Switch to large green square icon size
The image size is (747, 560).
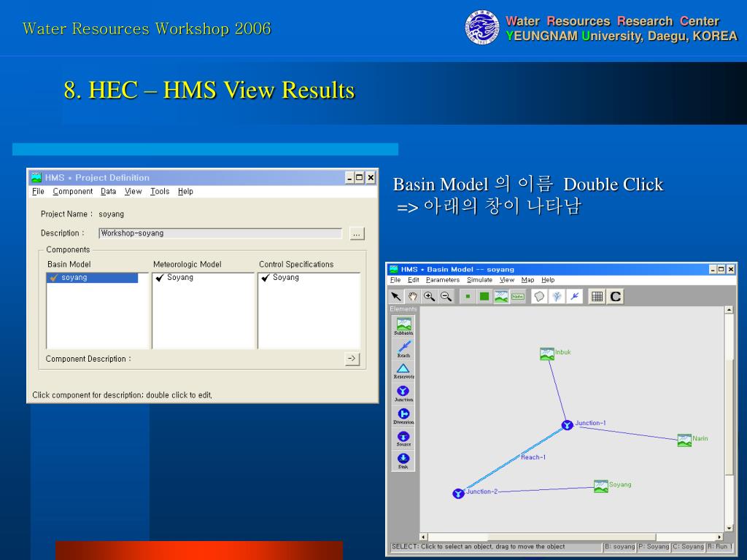[x=484, y=296]
